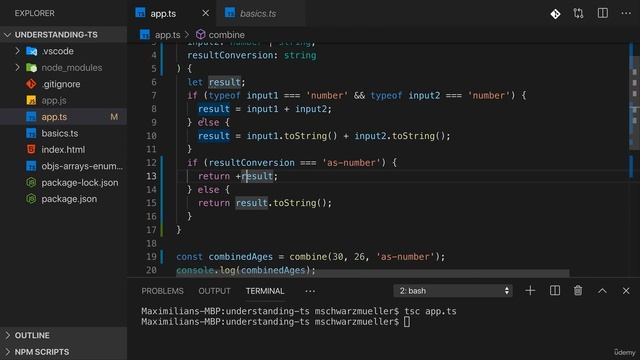Click the node icon beside package.json
640x360 pixels.
(x=31, y=199)
